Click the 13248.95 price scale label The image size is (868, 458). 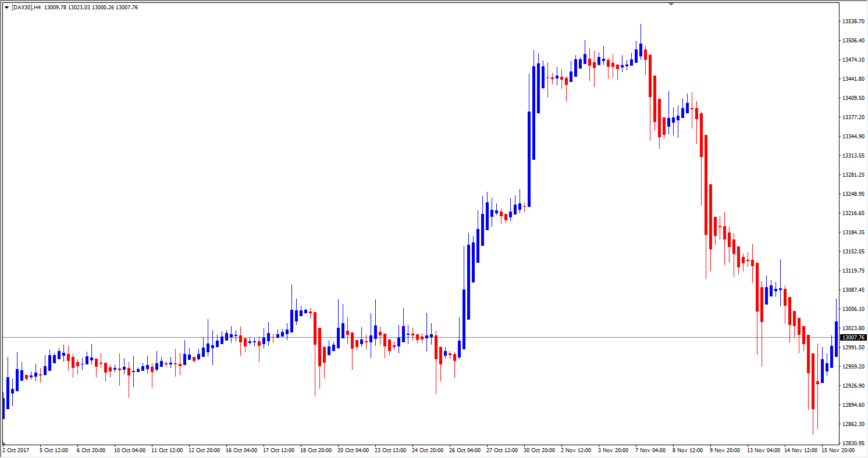tap(853, 194)
